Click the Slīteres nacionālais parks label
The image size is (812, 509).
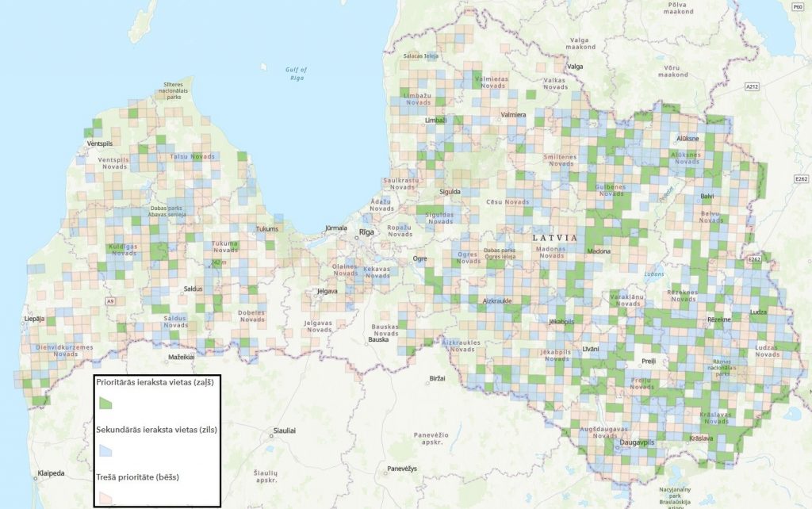[x=184, y=87]
